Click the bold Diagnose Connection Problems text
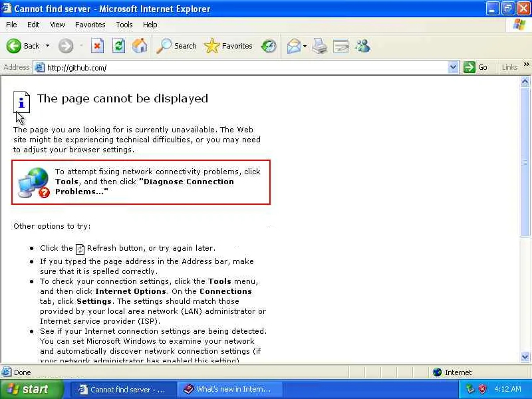Viewport: 532px width, 399px height. pos(145,186)
